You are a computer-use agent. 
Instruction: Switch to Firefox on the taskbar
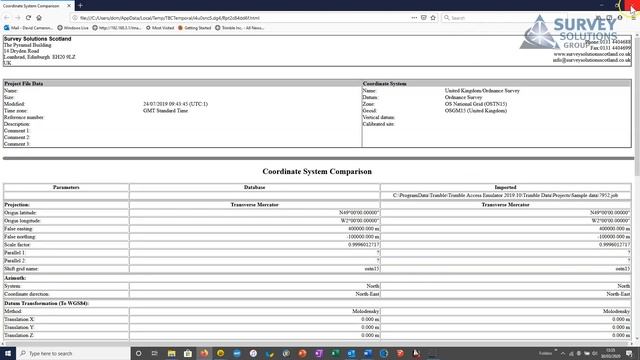[204, 353]
